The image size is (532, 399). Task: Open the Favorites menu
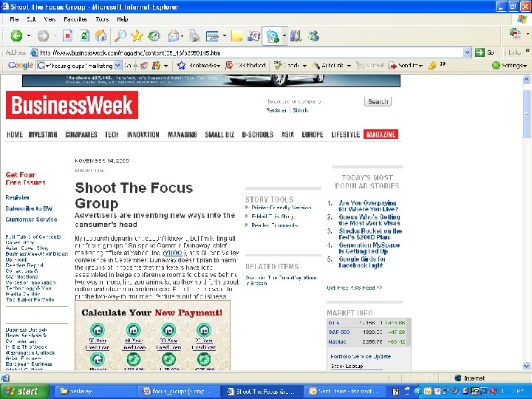click(75, 19)
